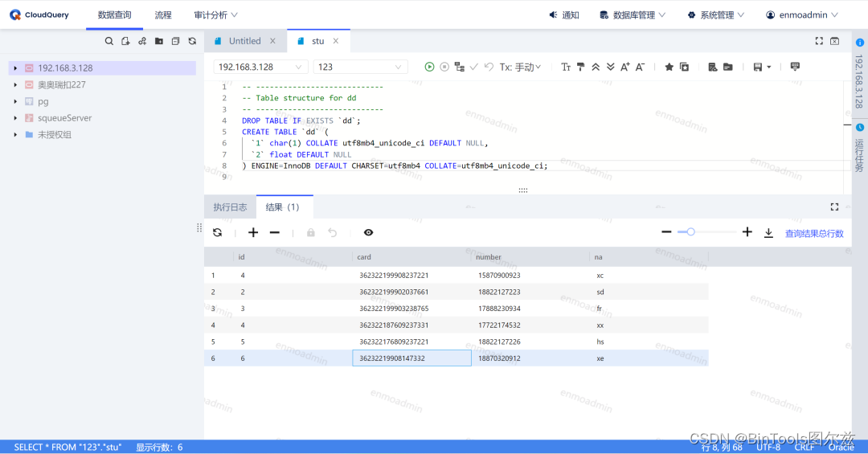Switch to the 数据查询 tab
Viewport: 868px width, 454px height.
tap(115, 15)
